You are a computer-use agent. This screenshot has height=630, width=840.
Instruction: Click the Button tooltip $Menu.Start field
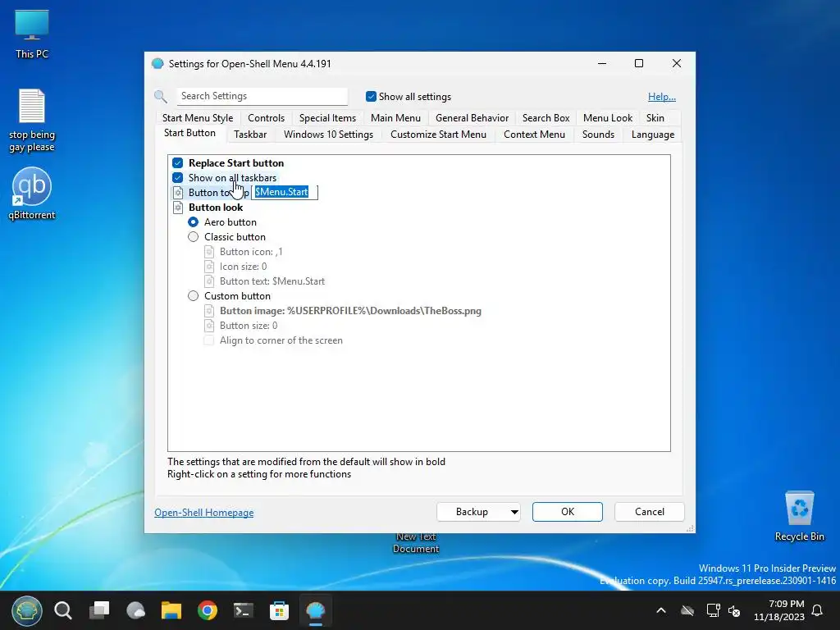(x=285, y=192)
